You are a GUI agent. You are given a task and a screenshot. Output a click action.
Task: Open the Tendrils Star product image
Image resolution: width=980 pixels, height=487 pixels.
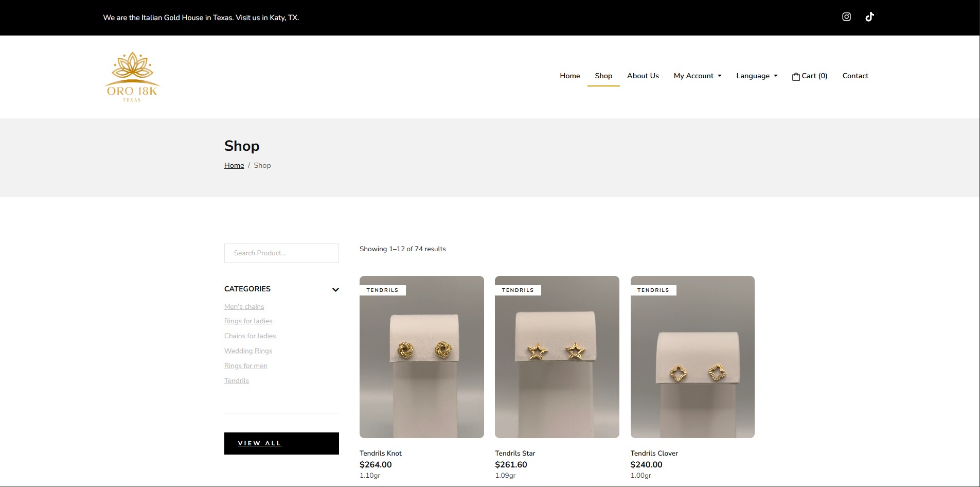pyautogui.click(x=557, y=357)
